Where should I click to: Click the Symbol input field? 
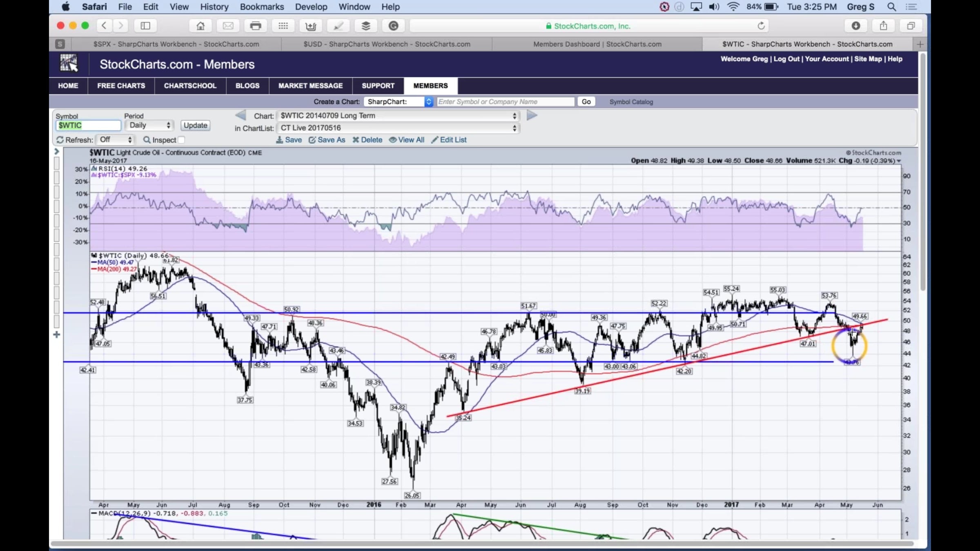click(x=88, y=125)
